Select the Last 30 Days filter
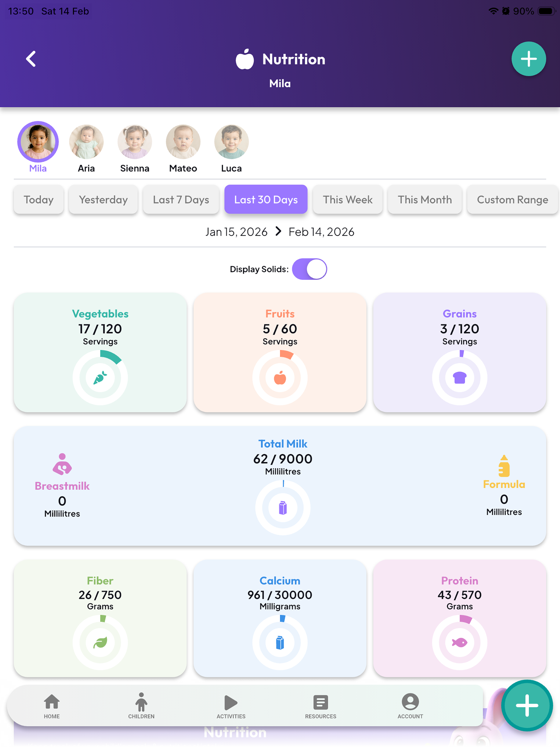Screen dimensions: 560x747 point(266,200)
